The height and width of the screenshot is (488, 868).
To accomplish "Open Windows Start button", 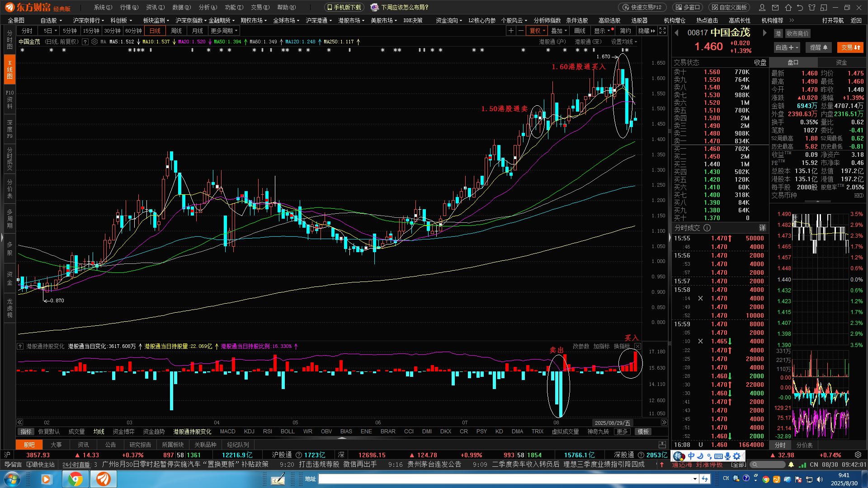I will click(11, 479).
